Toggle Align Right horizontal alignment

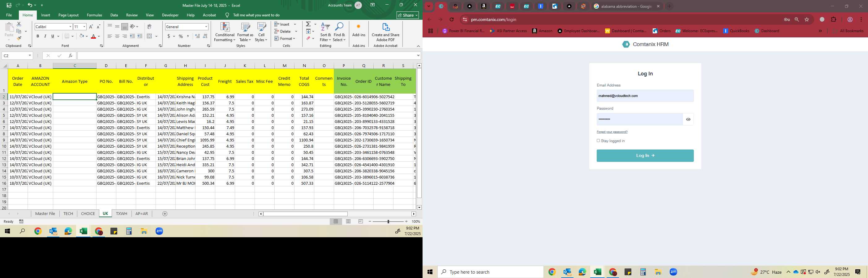125,36
